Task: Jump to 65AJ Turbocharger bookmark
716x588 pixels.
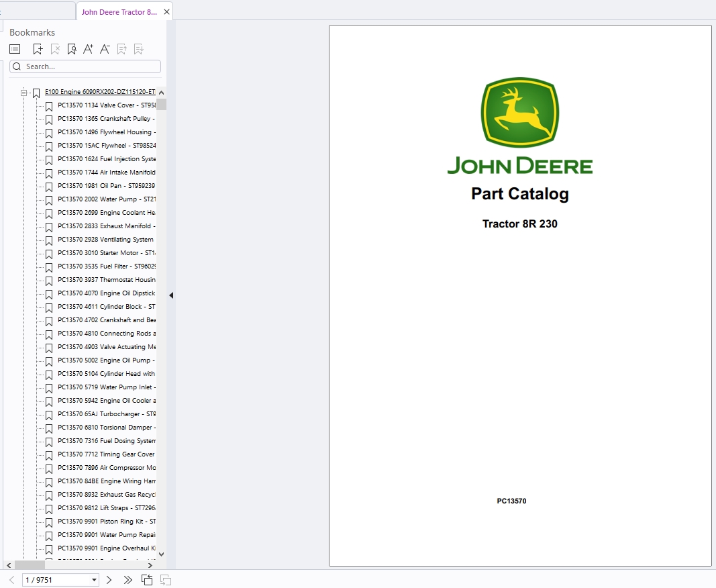Action: pos(107,414)
